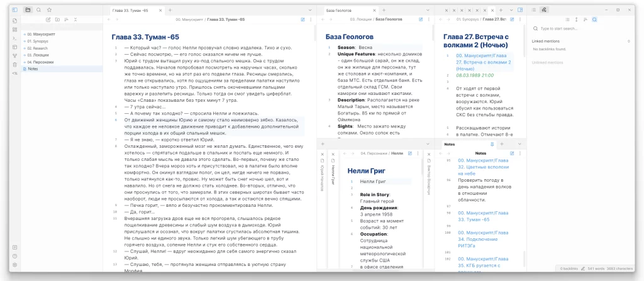
Task: Close the Глава 33. Туман -65 tab
Action: [x=162, y=11]
